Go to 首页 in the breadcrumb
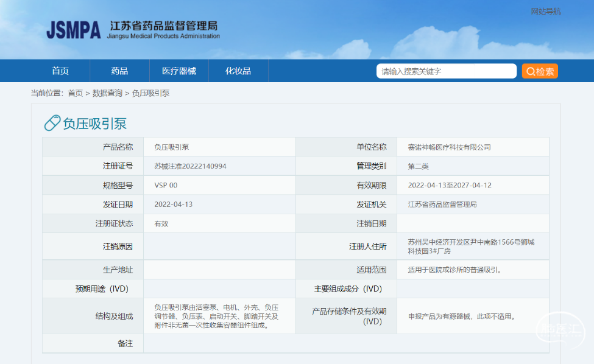Viewport: 594px width, 364px height. click(x=75, y=93)
